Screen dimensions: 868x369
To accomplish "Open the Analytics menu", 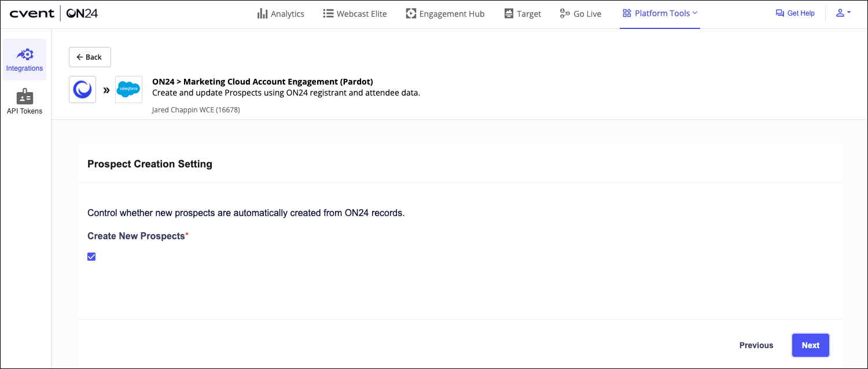I will pos(281,13).
